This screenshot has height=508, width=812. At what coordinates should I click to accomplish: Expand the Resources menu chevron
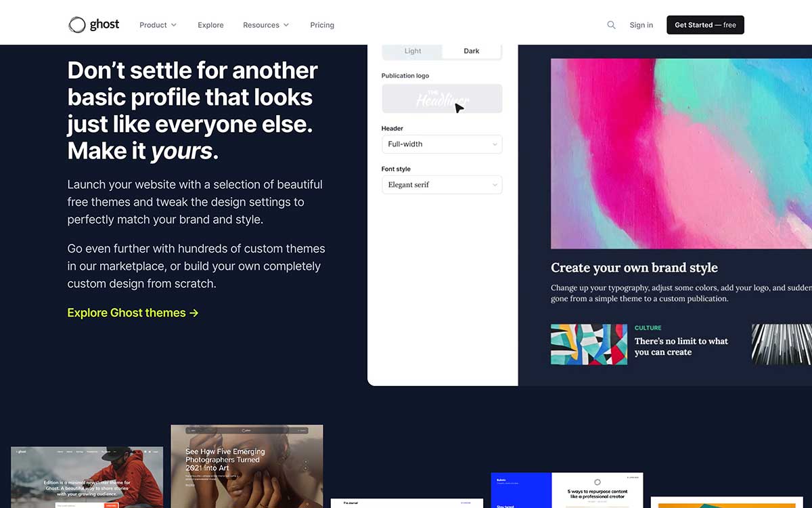(286, 25)
